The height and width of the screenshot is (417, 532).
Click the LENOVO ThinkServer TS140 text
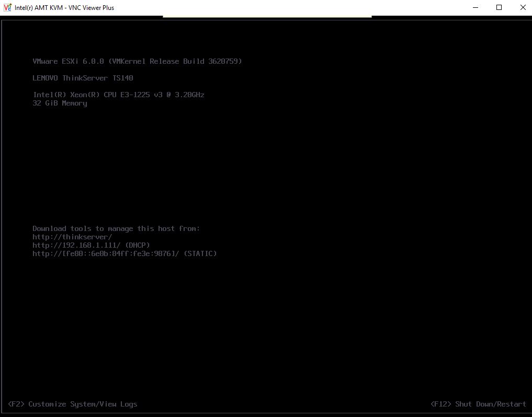click(83, 78)
